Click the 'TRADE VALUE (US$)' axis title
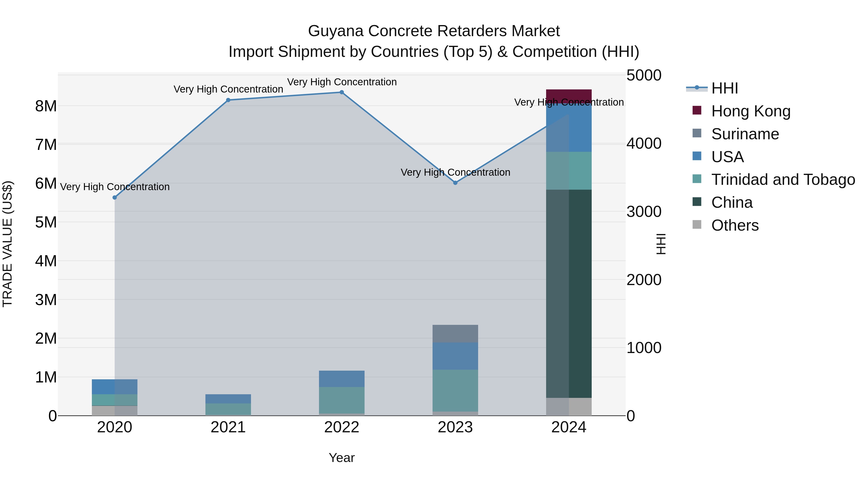Image resolution: width=868 pixels, height=488 pixels. click(7, 244)
